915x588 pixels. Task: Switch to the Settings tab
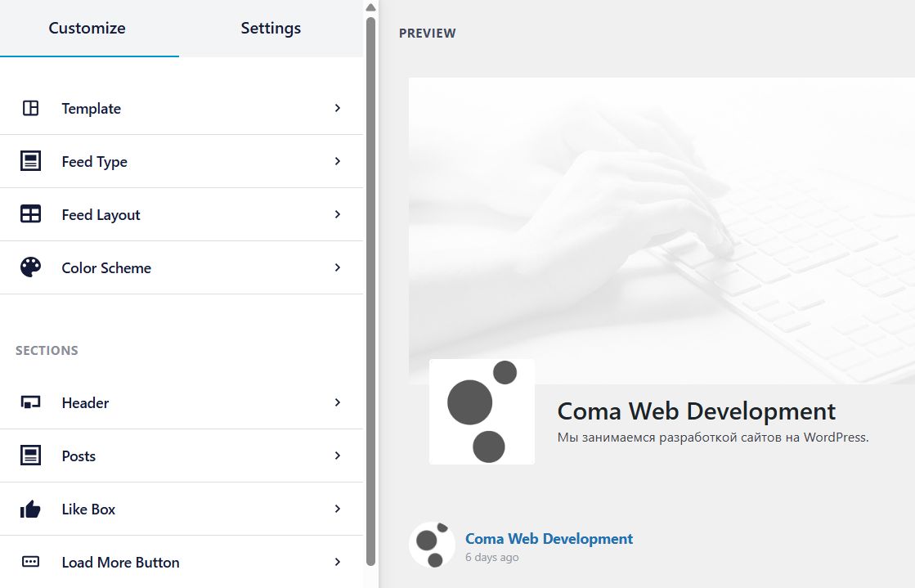coord(271,28)
